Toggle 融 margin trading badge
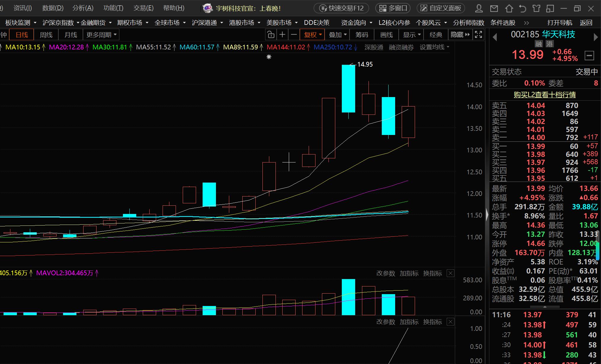Image resolution: width=601 pixels, height=364 pixels. [x=539, y=44]
